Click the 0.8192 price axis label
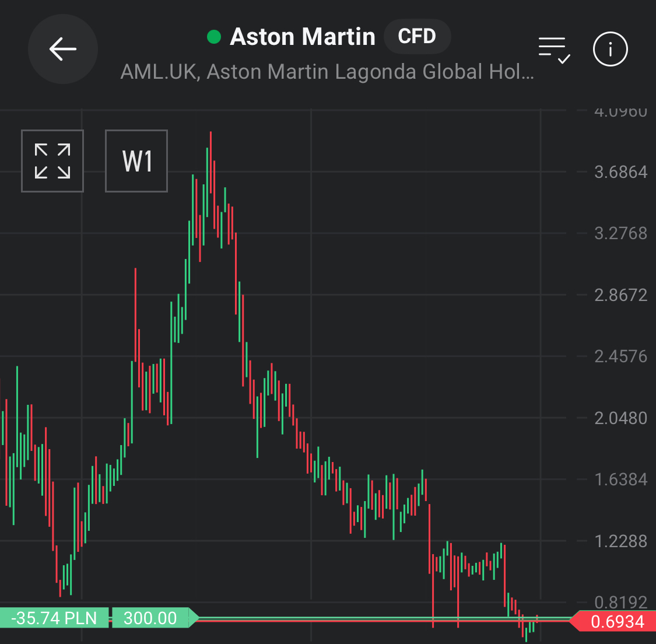Image resolution: width=656 pixels, height=644 pixels. click(620, 602)
